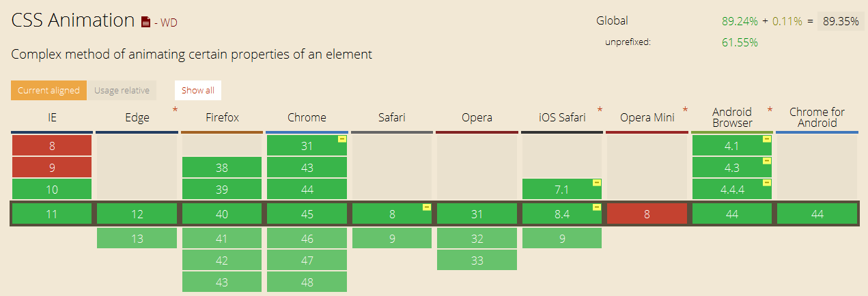The height and width of the screenshot is (296, 868).
Task: Click the prefix note icon on Safari 8
Action: tap(427, 207)
